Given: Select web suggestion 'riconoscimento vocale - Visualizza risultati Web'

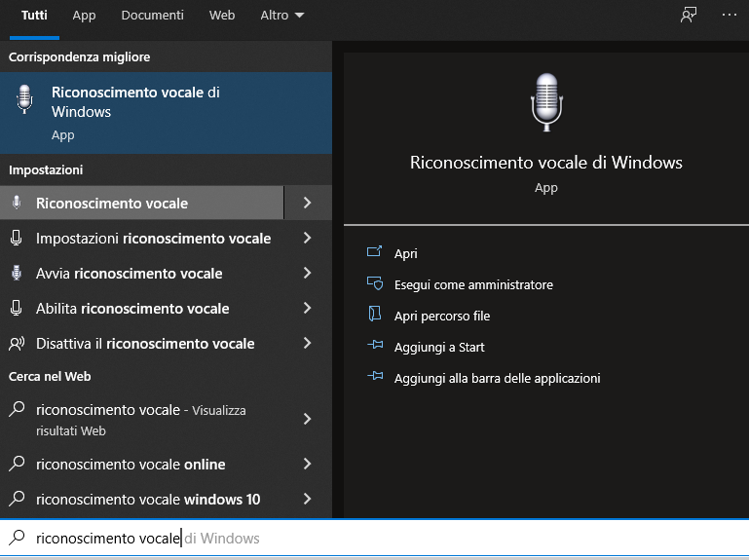Looking at the screenshot, I should [x=142, y=419].
